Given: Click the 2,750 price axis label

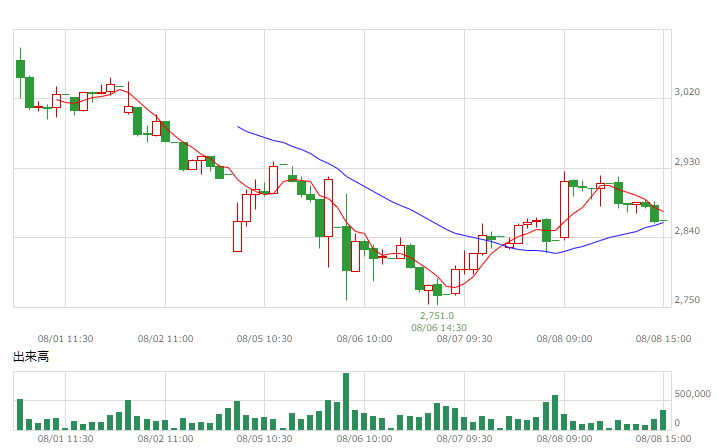Looking at the screenshot, I should pos(687,300).
